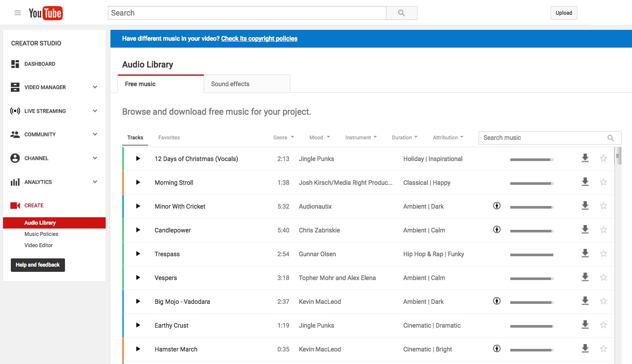This screenshot has height=364, width=632.
Task: Download the Candlepower track
Action: click(x=585, y=230)
